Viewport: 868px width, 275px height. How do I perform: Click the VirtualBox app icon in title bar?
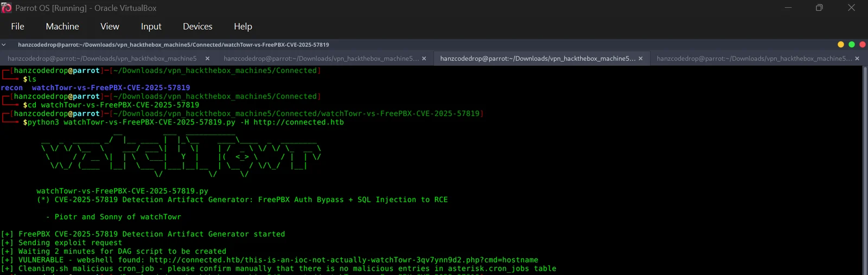point(7,8)
